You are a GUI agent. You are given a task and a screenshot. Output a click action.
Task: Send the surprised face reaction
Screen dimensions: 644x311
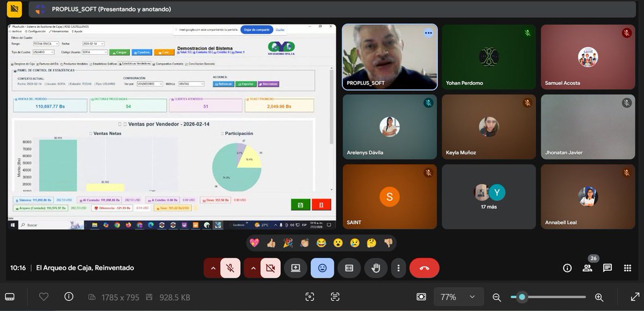pyautogui.click(x=338, y=243)
